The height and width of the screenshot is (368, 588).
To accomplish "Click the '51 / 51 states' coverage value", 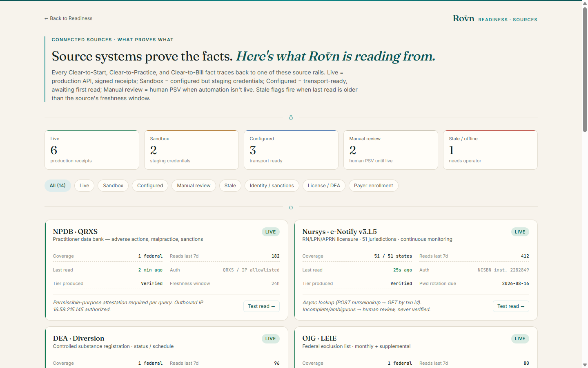I will (x=393, y=256).
